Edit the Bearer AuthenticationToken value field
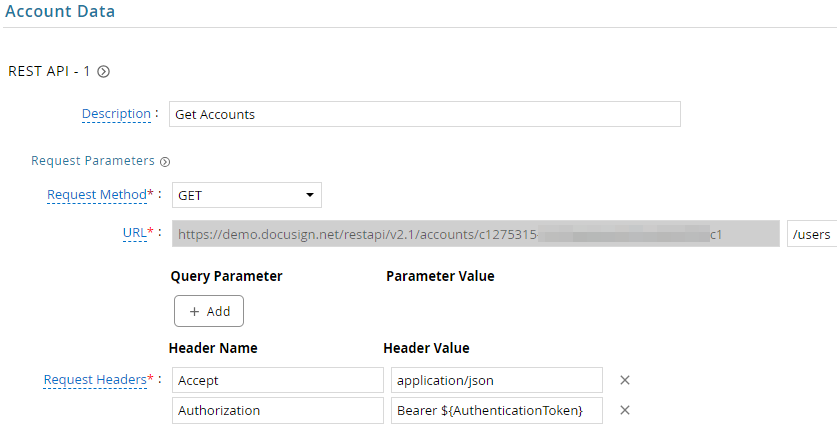Image resolution: width=837 pixels, height=428 pixels. [x=497, y=410]
